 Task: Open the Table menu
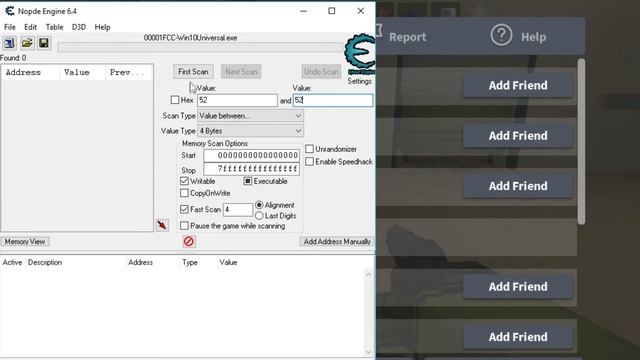pos(54,27)
